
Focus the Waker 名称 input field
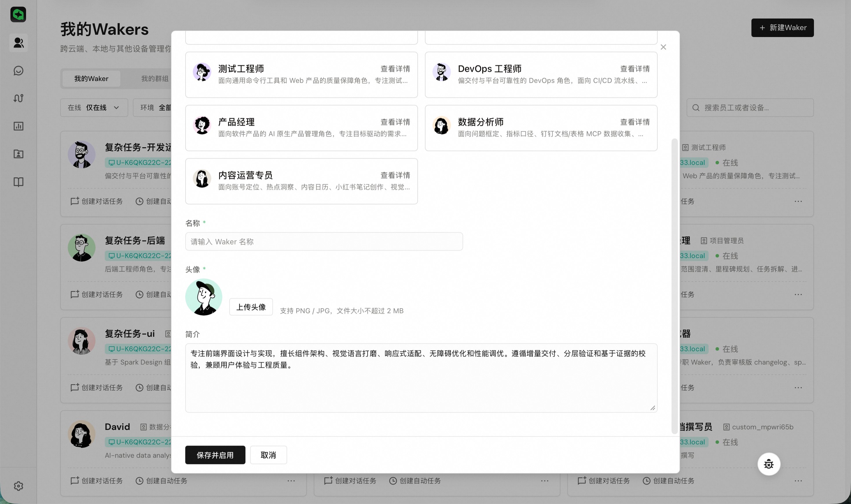point(324,242)
